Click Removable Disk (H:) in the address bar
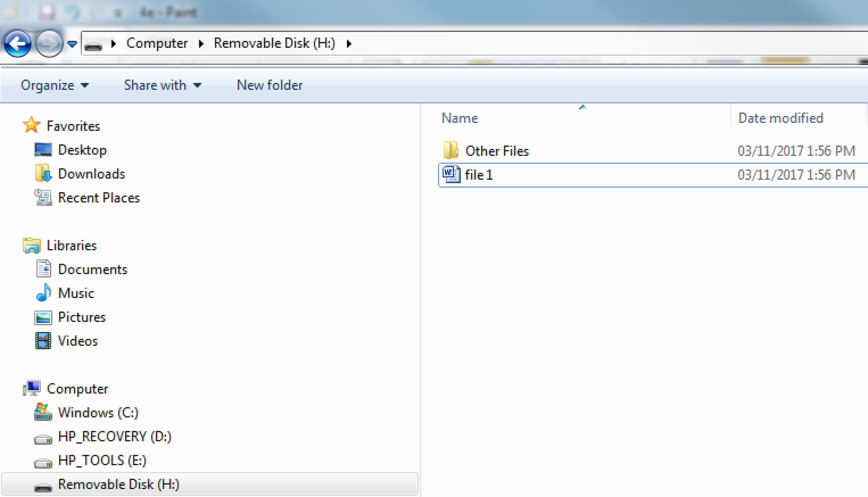 click(274, 43)
